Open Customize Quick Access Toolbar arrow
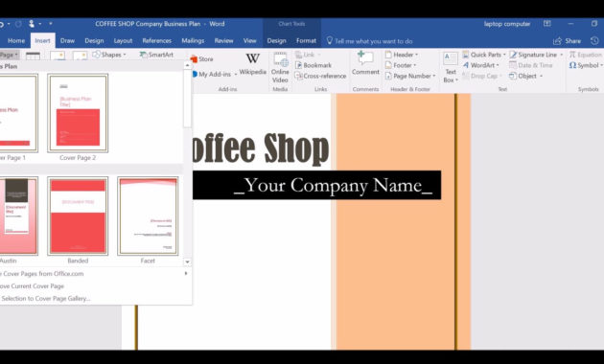 [50, 24]
